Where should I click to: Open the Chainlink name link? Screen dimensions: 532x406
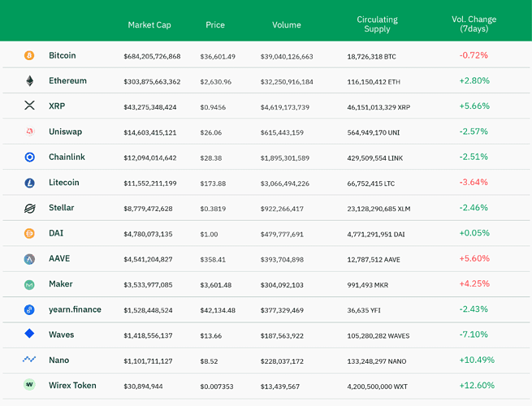67,157
